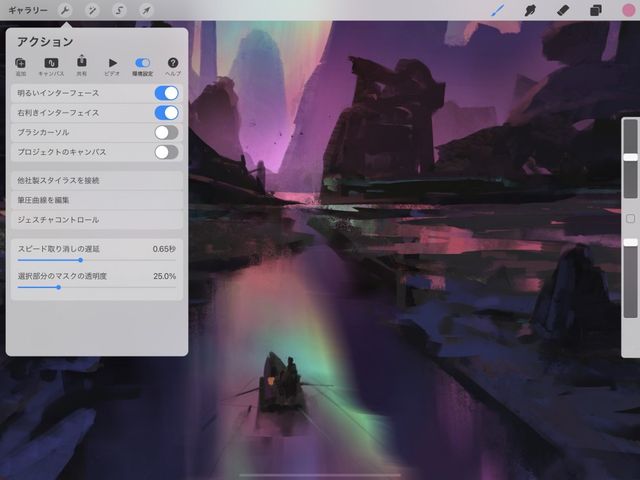Switch to the 追加 (Add) tab
This screenshot has height=480, width=640.
[20, 67]
